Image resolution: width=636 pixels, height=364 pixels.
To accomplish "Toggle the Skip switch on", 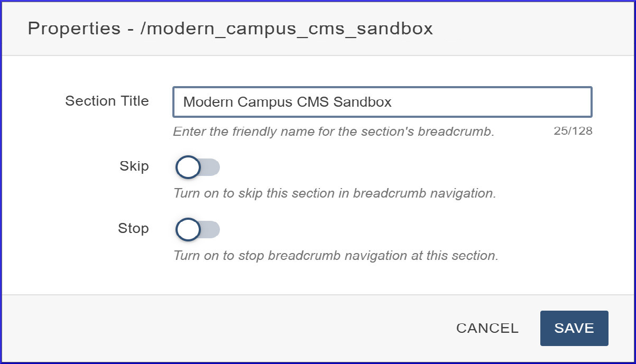I will [197, 167].
